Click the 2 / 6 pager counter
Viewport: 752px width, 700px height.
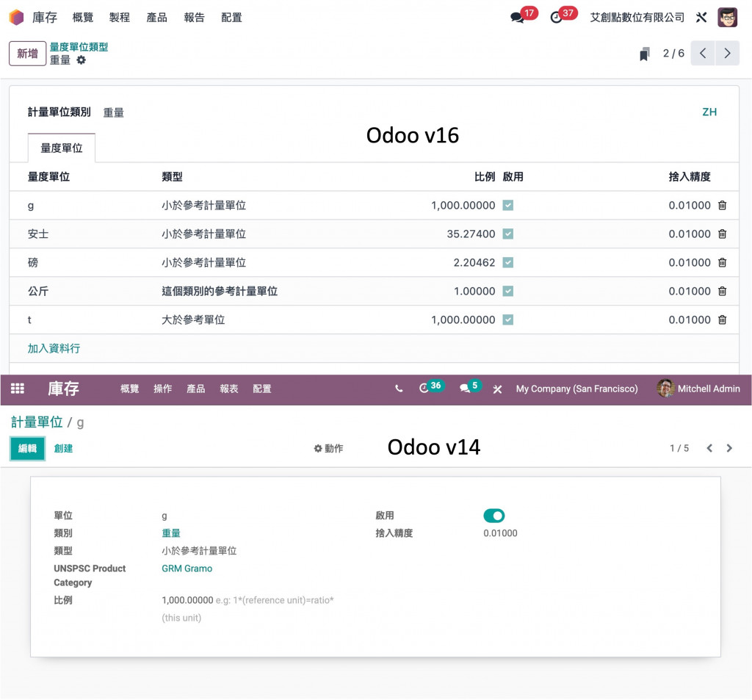[x=673, y=54]
